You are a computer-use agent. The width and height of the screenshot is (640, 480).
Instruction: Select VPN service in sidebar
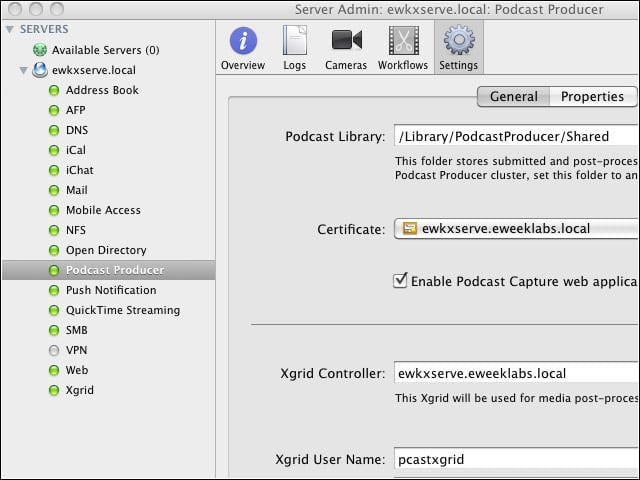pyautogui.click(x=76, y=350)
